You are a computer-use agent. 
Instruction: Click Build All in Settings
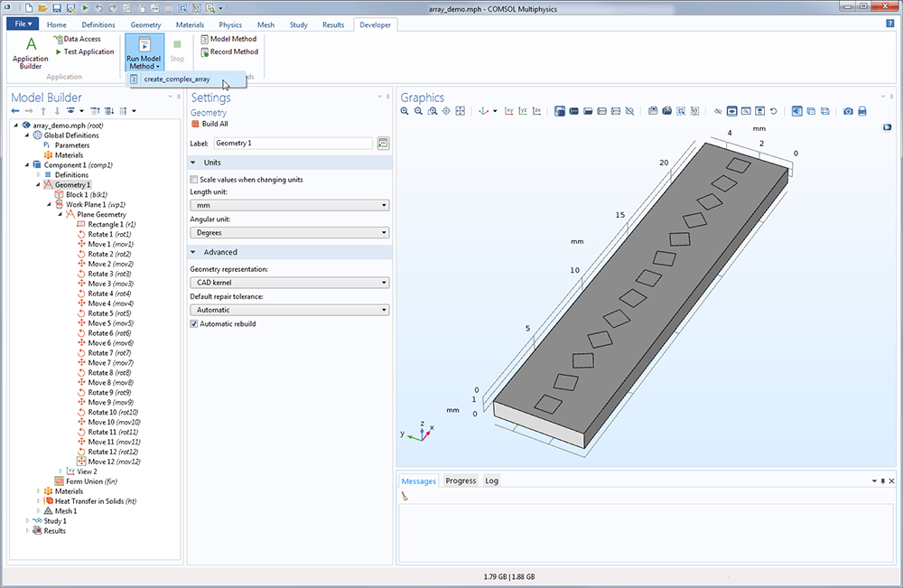coord(215,124)
